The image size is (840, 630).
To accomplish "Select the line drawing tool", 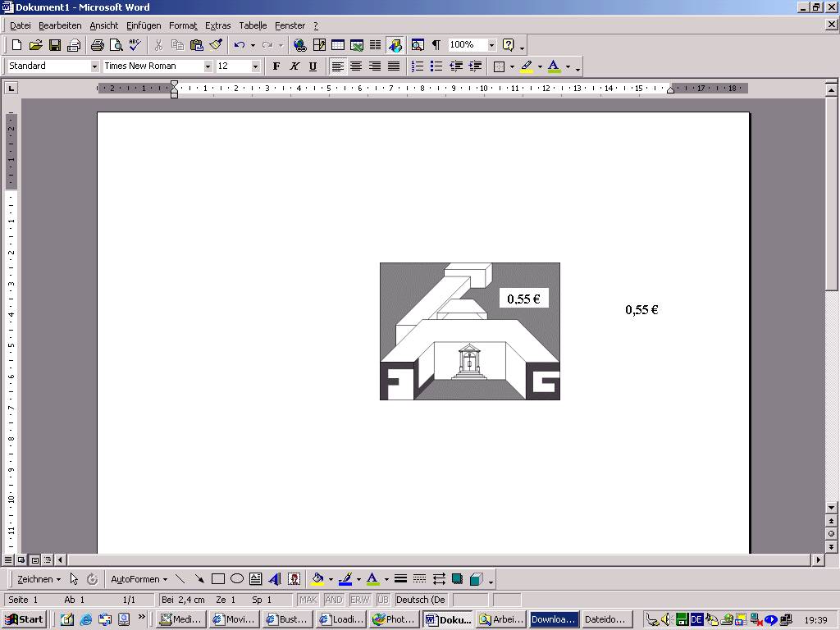I will click(180, 579).
